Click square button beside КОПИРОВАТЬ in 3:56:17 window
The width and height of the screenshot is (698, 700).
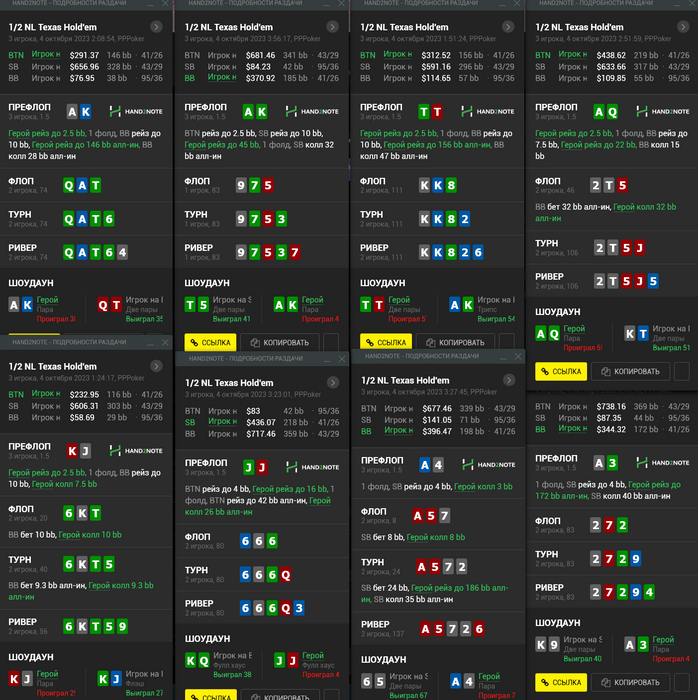coord(331,342)
